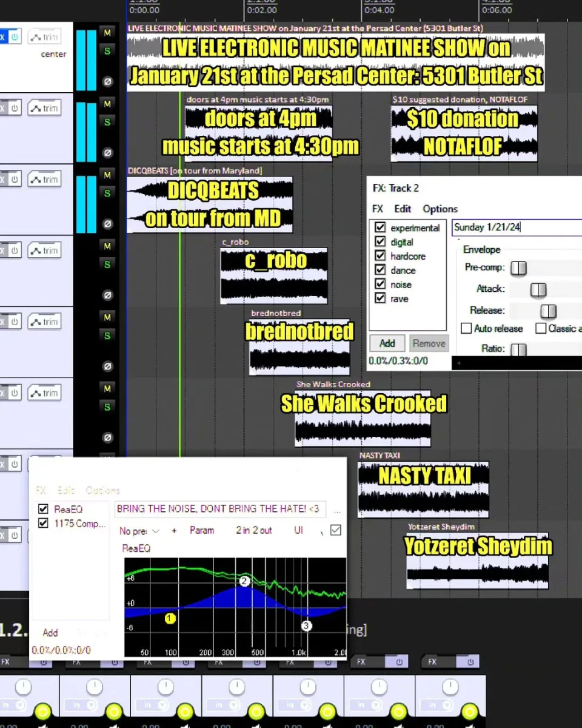Screen dimensions: 582x728
Task: Select EQ band point 3 in ReaEQ
Action: point(306,625)
